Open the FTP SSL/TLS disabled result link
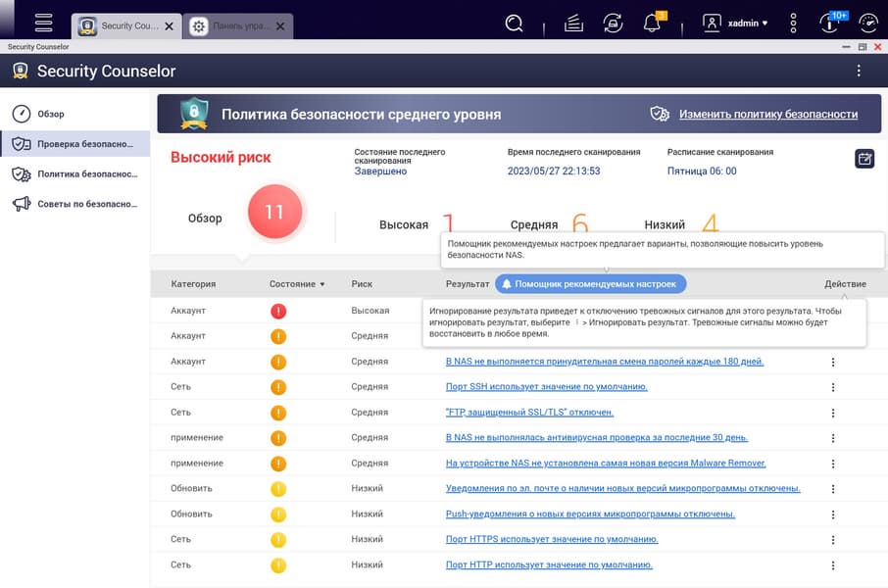This screenshot has width=888, height=588. pyautogui.click(x=529, y=413)
